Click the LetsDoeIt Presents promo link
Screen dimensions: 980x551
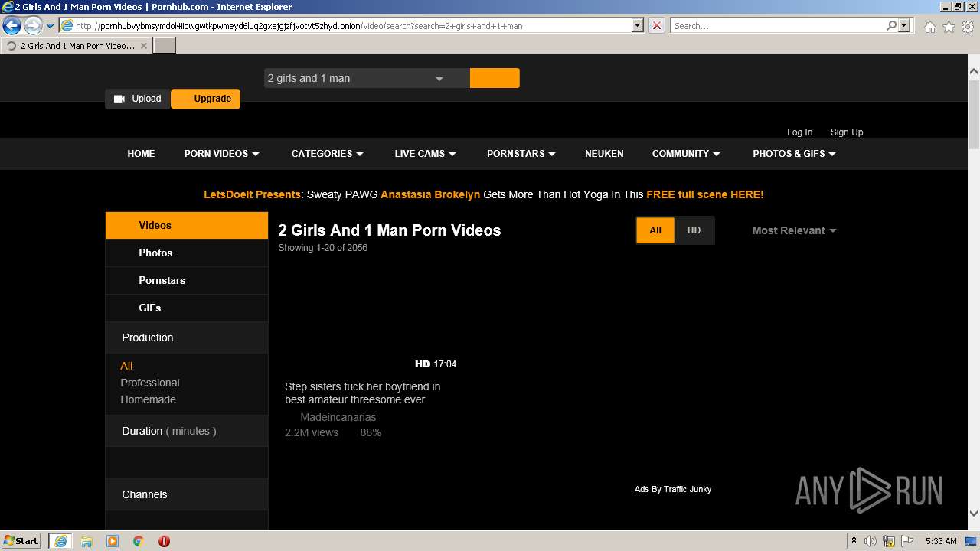(253, 194)
